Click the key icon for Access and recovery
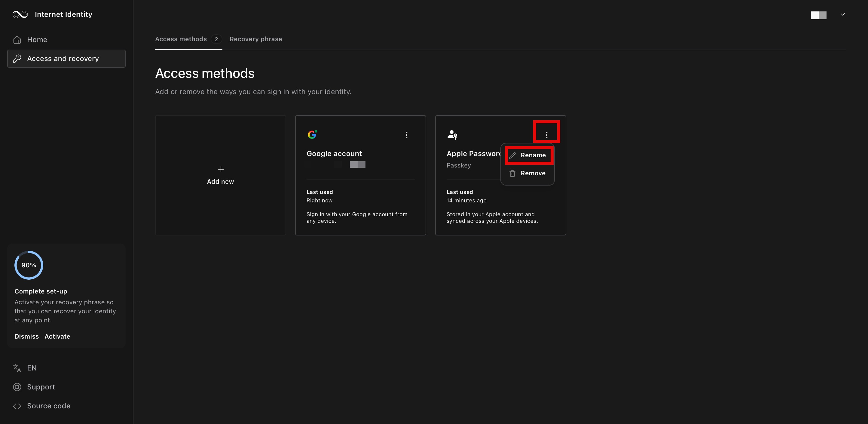The height and width of the screenshot is (424, 868). (x=17, y=59)
